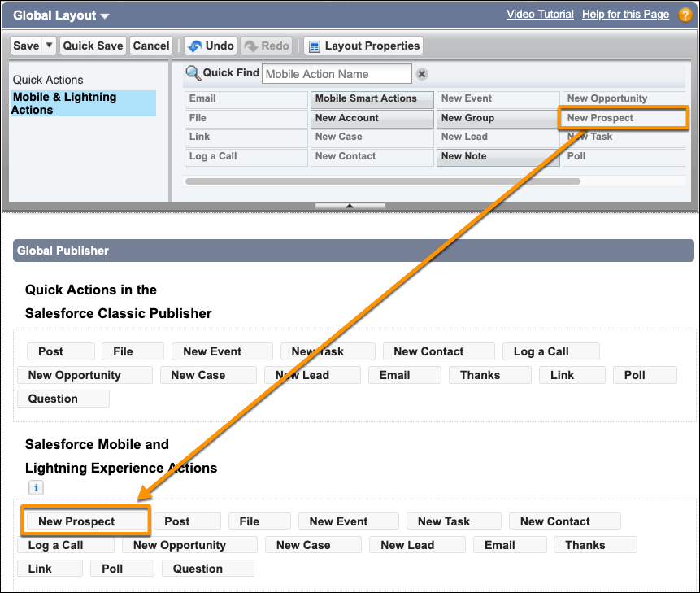
Task: Select New Event in the palette
Action: [498, 99]
